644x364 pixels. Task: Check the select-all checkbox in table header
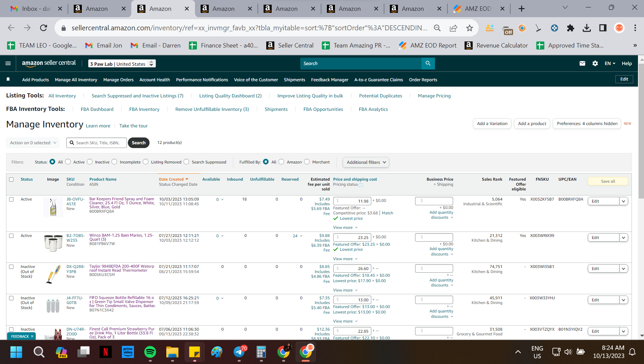[11, 179]
